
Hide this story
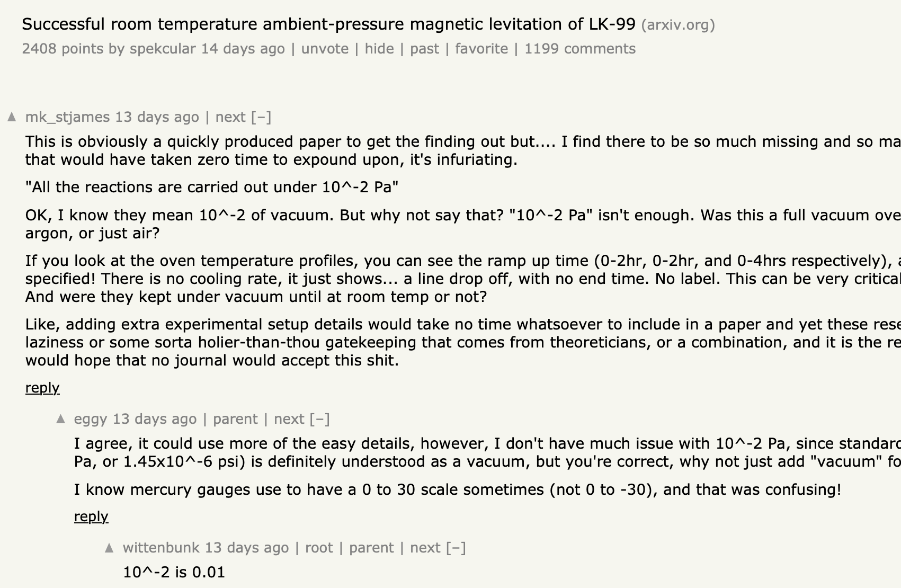379,49
